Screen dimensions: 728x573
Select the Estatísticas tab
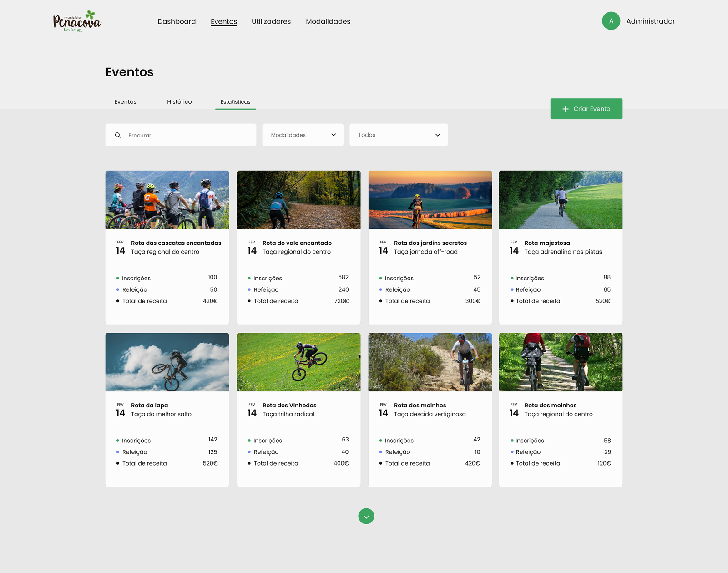(x=235, y=102)
